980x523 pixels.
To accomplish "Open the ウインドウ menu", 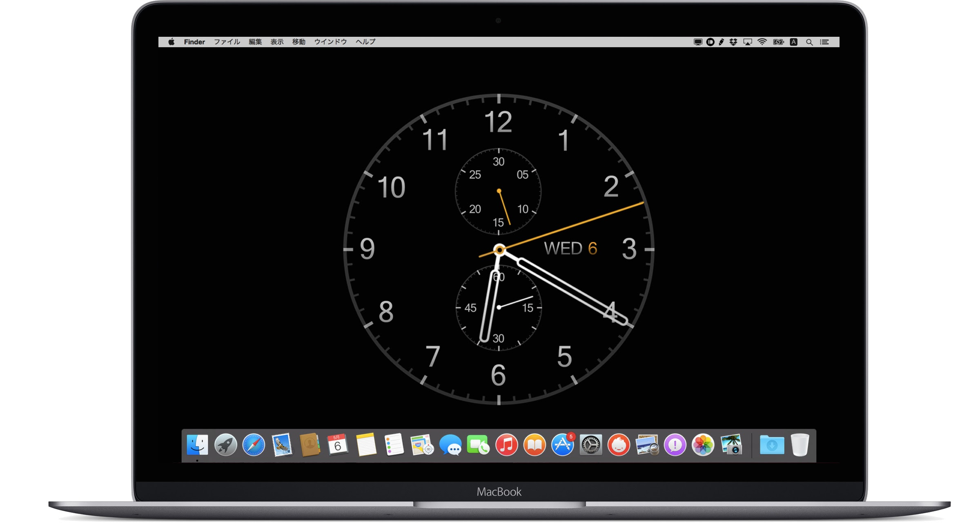I will pos(330,42).
